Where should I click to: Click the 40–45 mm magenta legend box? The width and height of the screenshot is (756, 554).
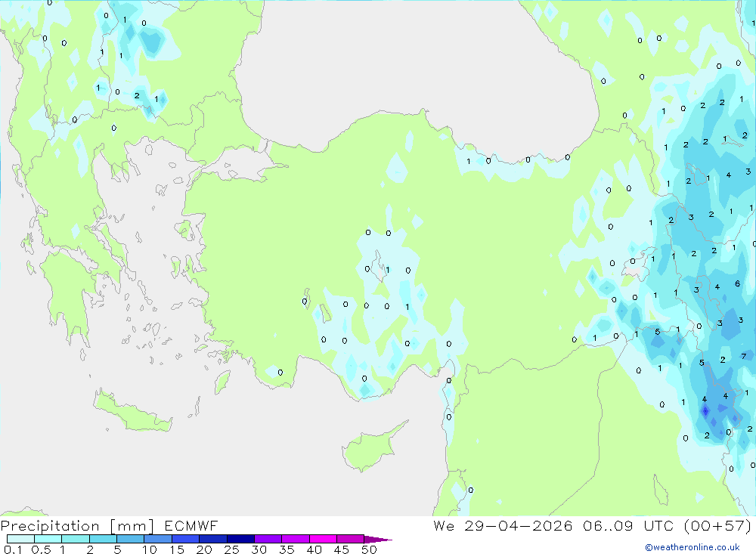pyautogui.click(x=323, y=539)
